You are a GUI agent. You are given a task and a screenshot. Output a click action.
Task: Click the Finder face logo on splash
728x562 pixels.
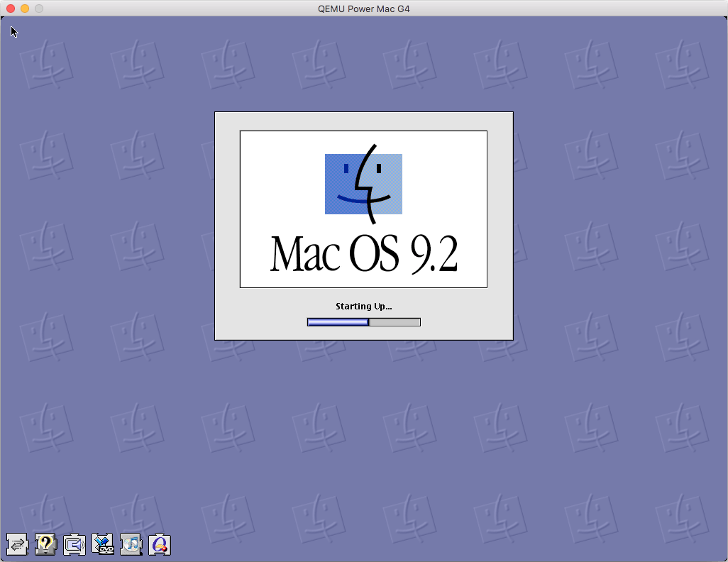point(363,184)
